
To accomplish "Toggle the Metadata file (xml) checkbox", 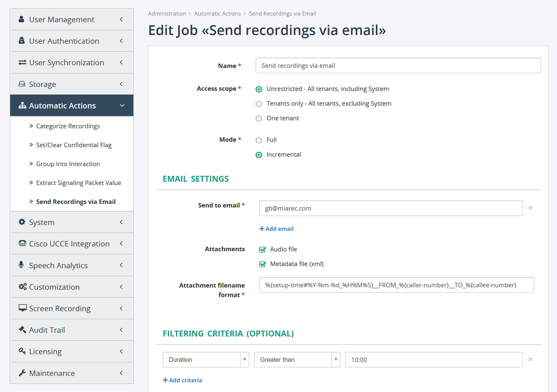I will click(262, 264).
